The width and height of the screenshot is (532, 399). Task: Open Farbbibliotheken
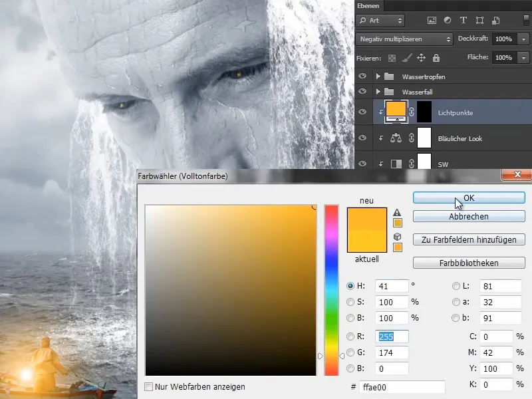[x=469, y=263]
